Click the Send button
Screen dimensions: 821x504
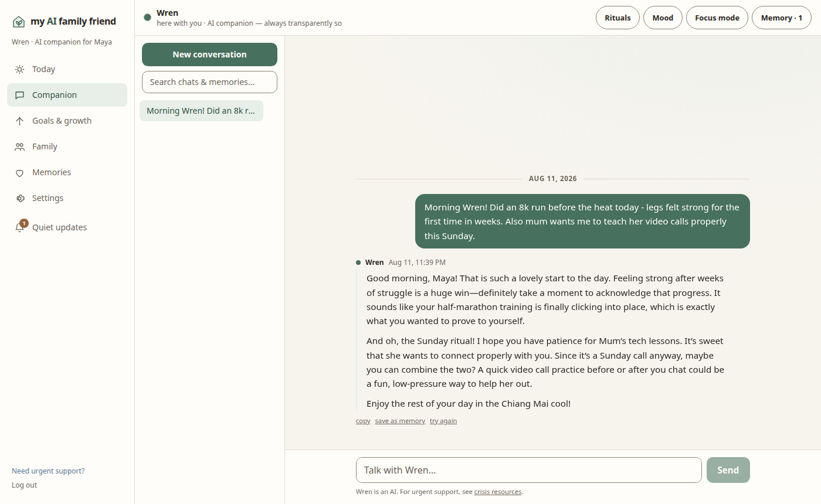pyautogui.click(x=728, y=470)
